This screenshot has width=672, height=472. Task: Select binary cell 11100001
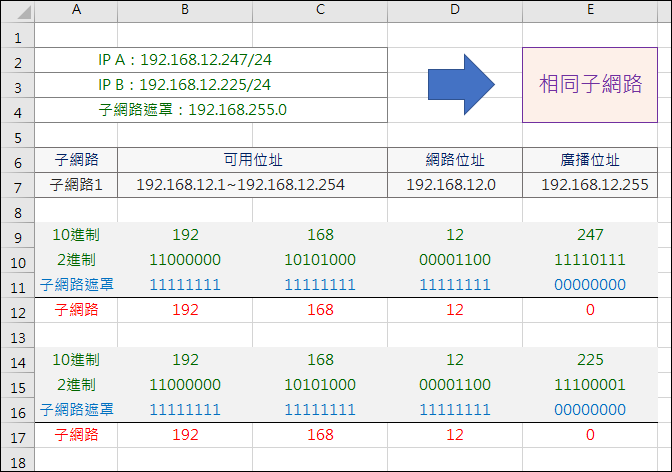coord(590,385)
